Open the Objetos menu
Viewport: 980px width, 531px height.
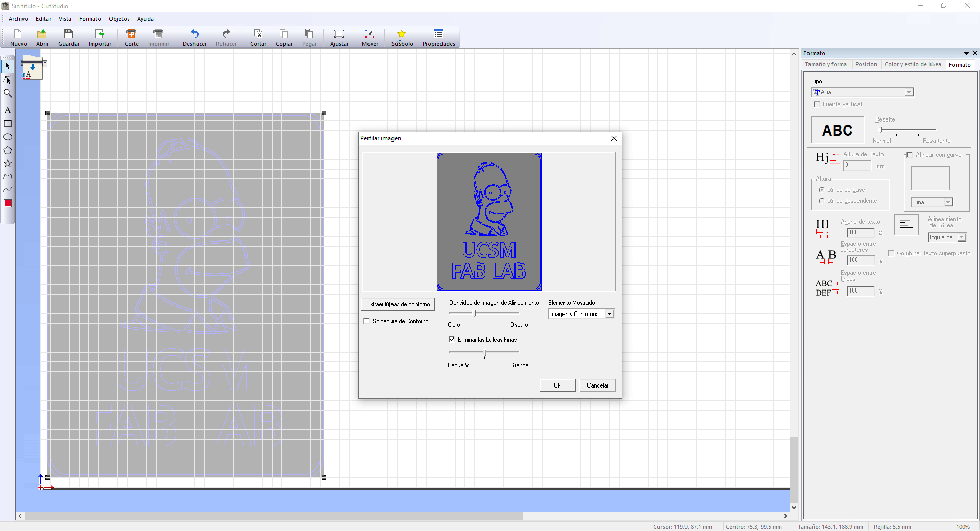pos(119,19)
